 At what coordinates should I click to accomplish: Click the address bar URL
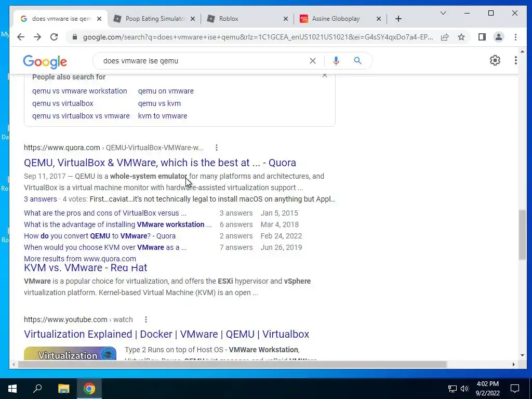pos(258,37)
